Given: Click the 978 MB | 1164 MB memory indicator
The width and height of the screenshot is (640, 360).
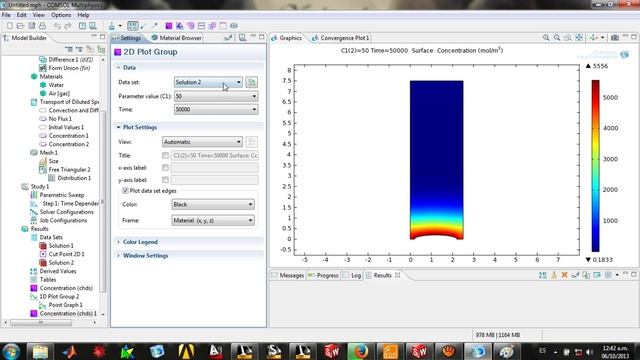Looking at the screenshot, I should 498,335.
